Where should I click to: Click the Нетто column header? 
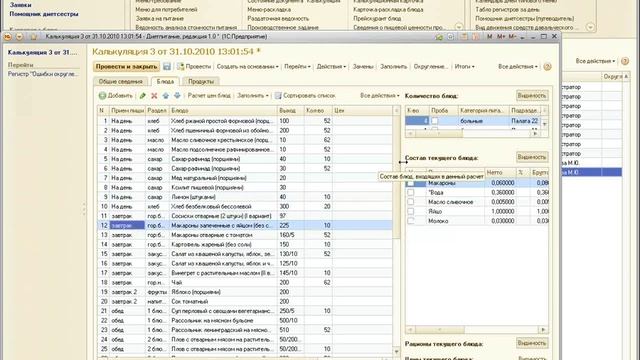coord(500,173)
